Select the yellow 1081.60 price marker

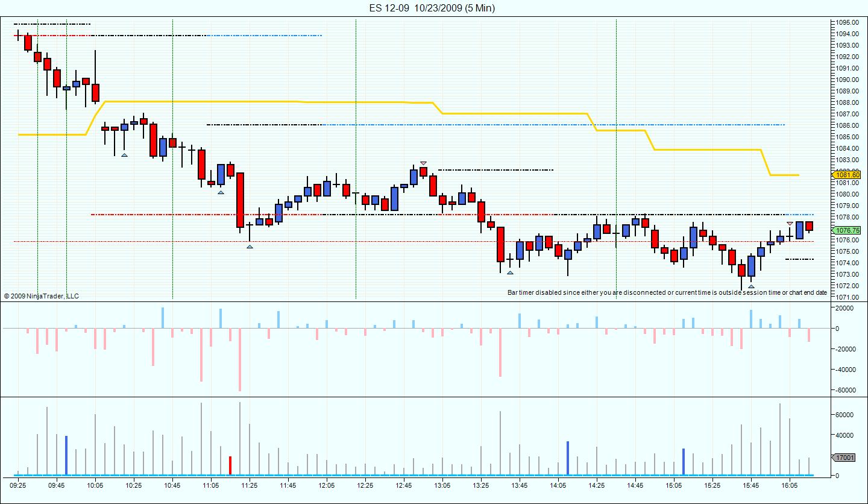tap(846, 175)
